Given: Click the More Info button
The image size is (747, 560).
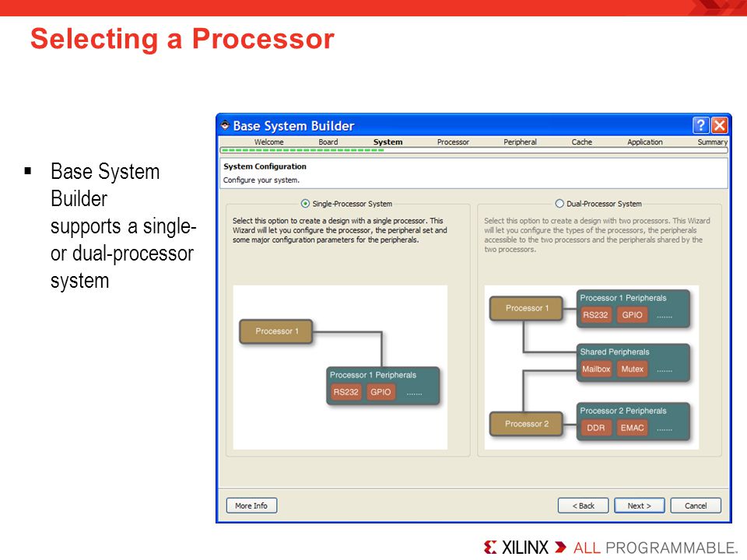Looking at the screenshot, I should coord(251,506).
